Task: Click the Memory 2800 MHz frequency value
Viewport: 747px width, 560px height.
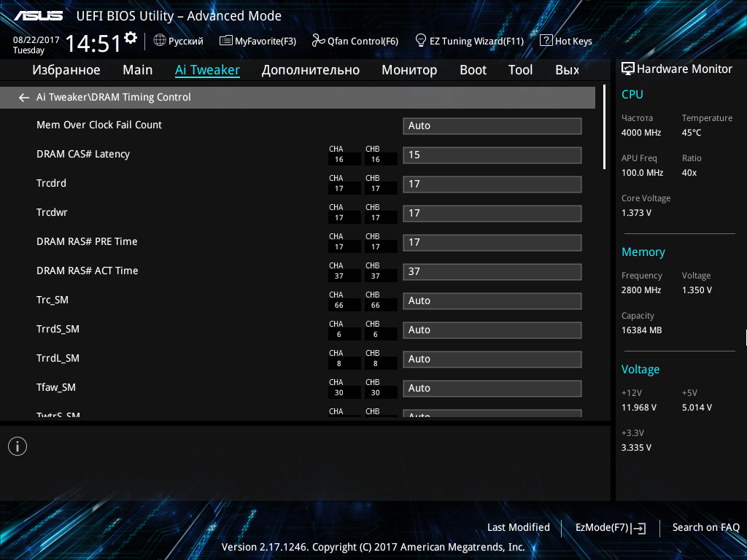Action: 640,290
